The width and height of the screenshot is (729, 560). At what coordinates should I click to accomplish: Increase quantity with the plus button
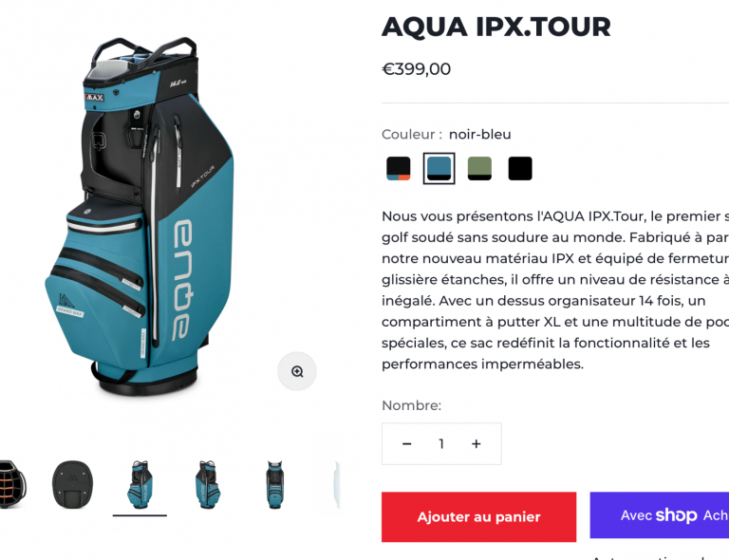point(477,444)
